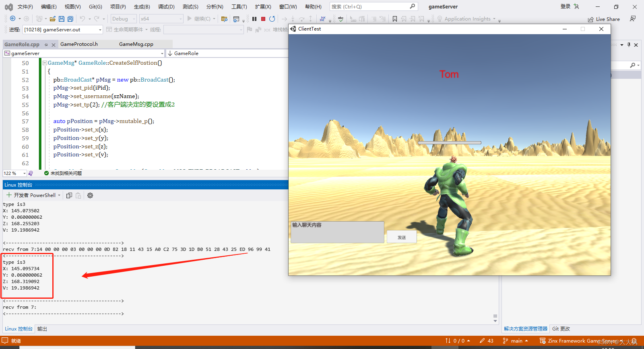The image size is (644, 349).
Task: Open a new 开发者 PowerShell terminal
Action: click(x=31, y=195)
